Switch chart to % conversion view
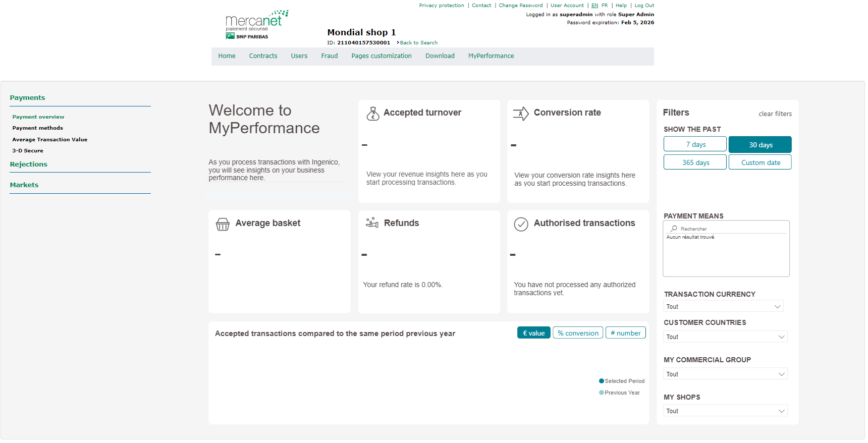The width and height of the screenshot is (868, 443). pos(578,333)
